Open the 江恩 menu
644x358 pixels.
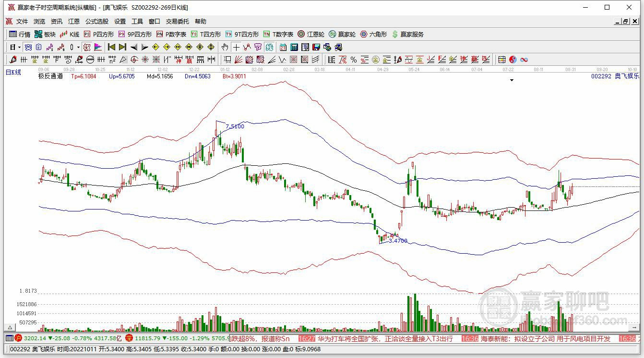[74, 21]
